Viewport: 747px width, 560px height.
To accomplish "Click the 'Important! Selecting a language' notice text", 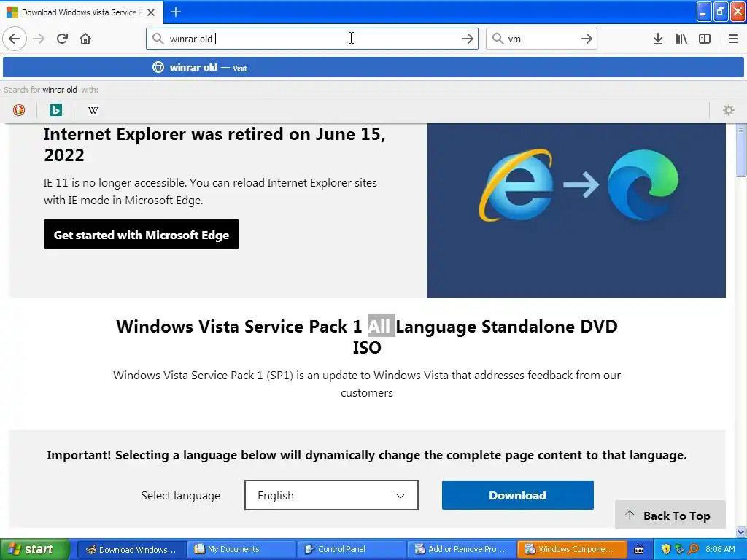I will click(x=367, y=455).
